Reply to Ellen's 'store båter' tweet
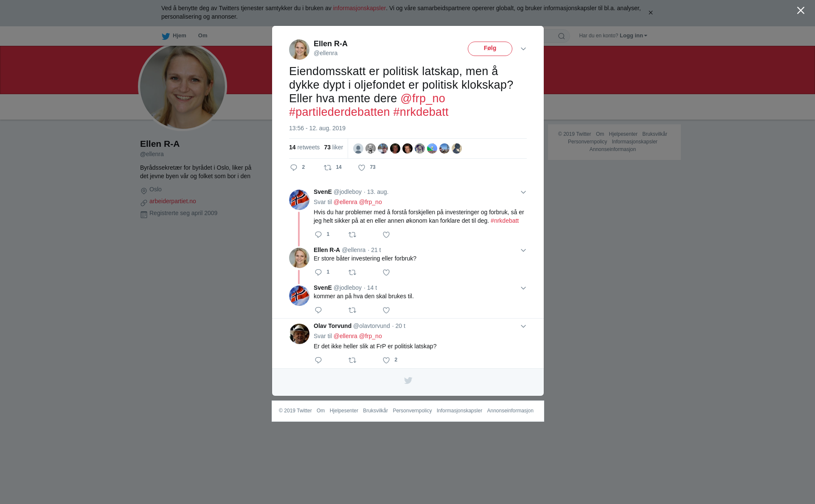This screenshot has width=815, height=504. 318,273
